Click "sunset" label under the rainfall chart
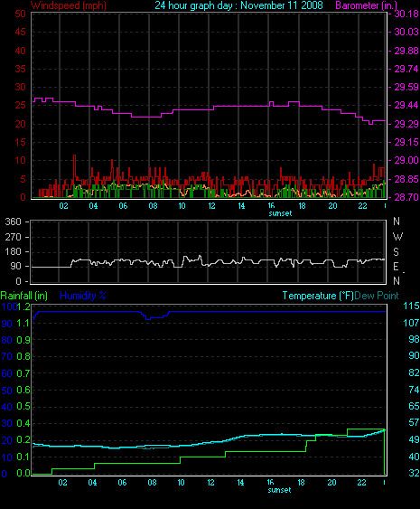Image resolution: width=420 pixels, height=509 pixels. (279, 490)
